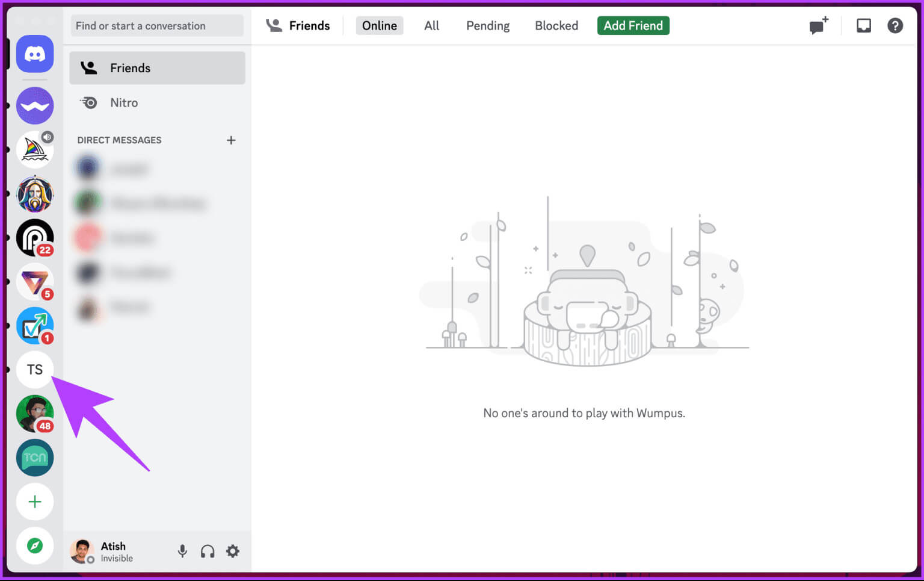Click the DIRECT MESSAGES header label
Screen dimensions: 924x581
[119, 140]
